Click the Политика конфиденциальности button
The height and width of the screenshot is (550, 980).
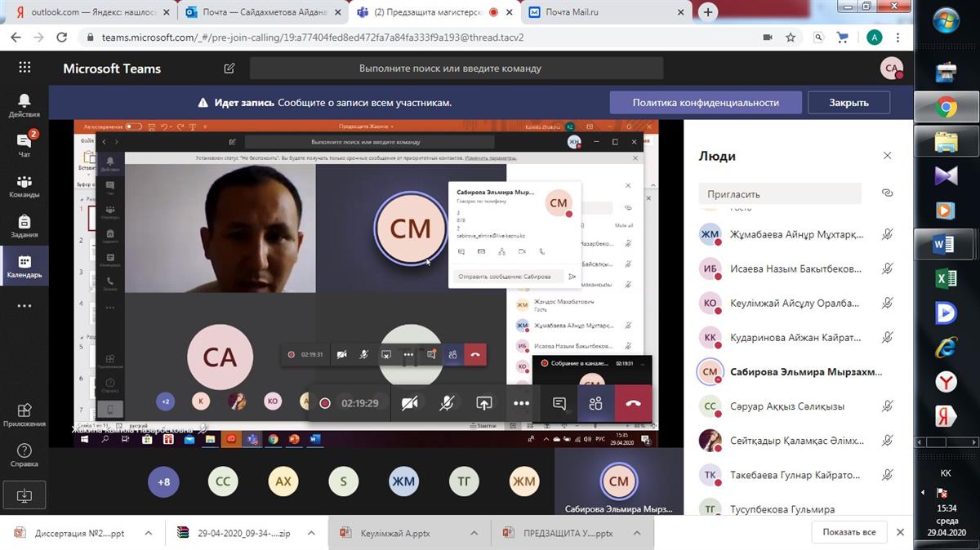click(x=706, y=103)
